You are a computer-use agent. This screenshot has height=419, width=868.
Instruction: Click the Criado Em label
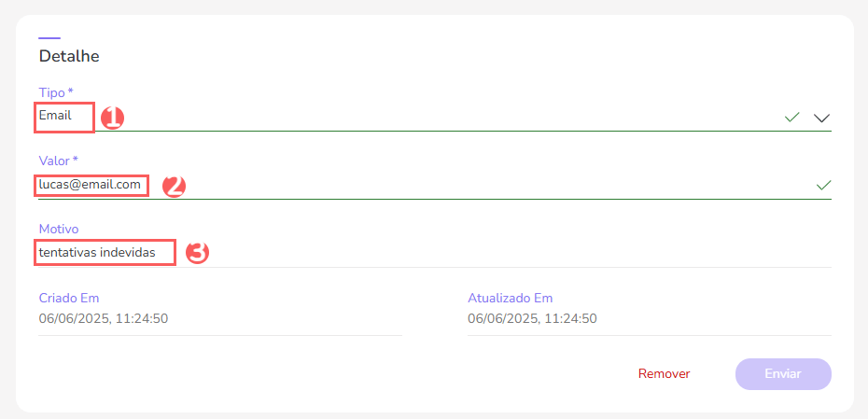point(69,298)
